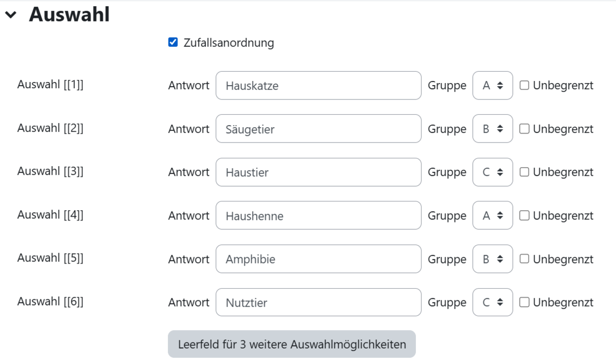Screen dimensions: 616x364
Task: Open Gruppe dropdown for Haushenne
Action: click(x=492, y=216)
